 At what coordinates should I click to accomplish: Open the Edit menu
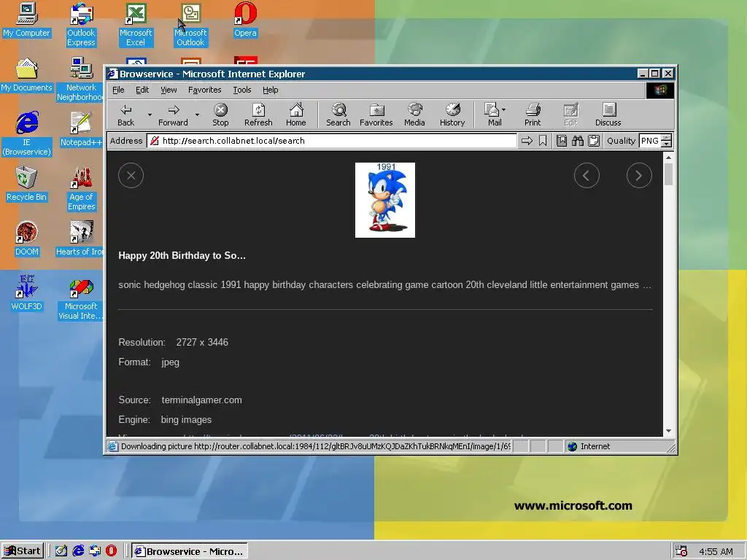142,90
